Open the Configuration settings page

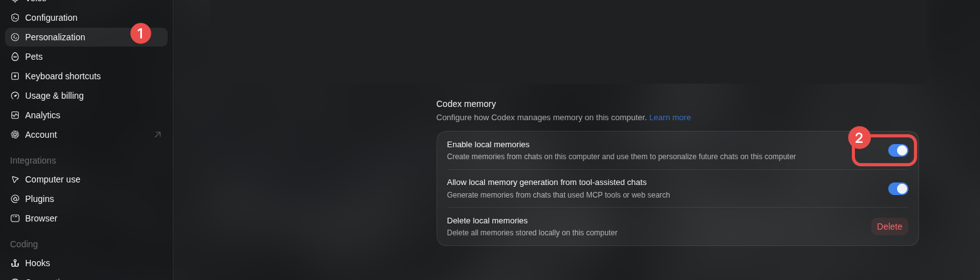[86, 18]
